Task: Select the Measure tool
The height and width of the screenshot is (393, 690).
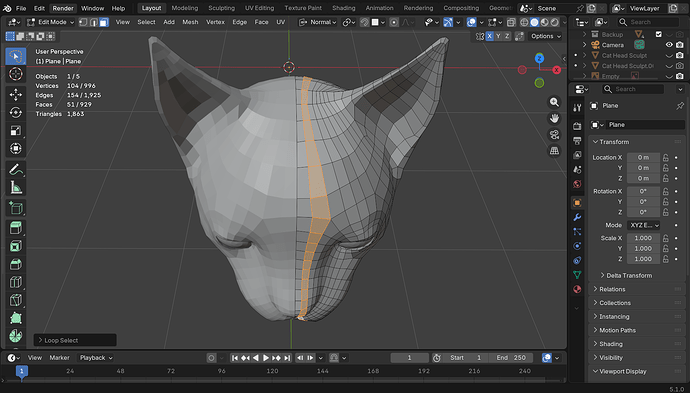Action: pos(16,187)
